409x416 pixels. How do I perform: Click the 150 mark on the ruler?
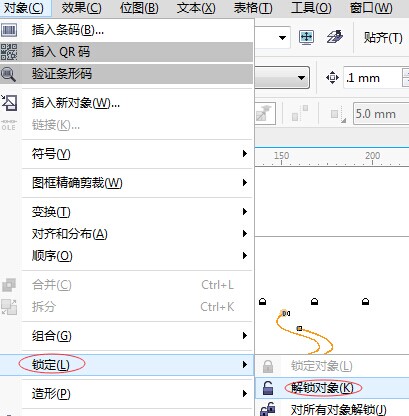coord(281,156)
